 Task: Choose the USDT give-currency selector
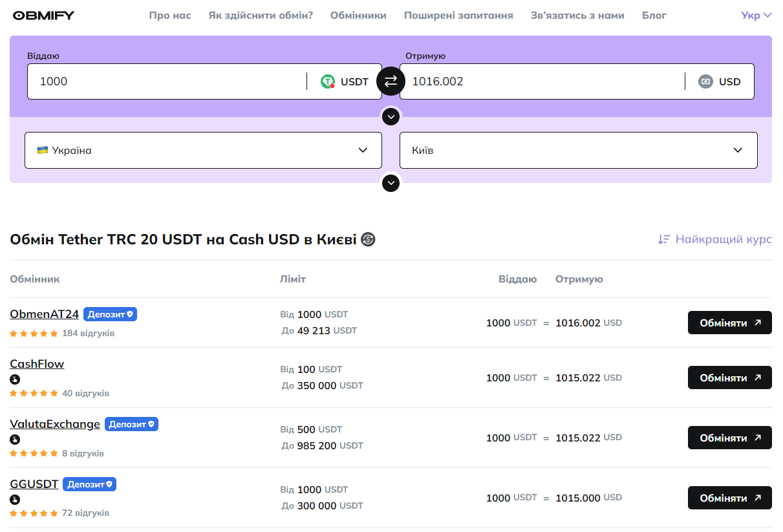(x=345, y=81)
